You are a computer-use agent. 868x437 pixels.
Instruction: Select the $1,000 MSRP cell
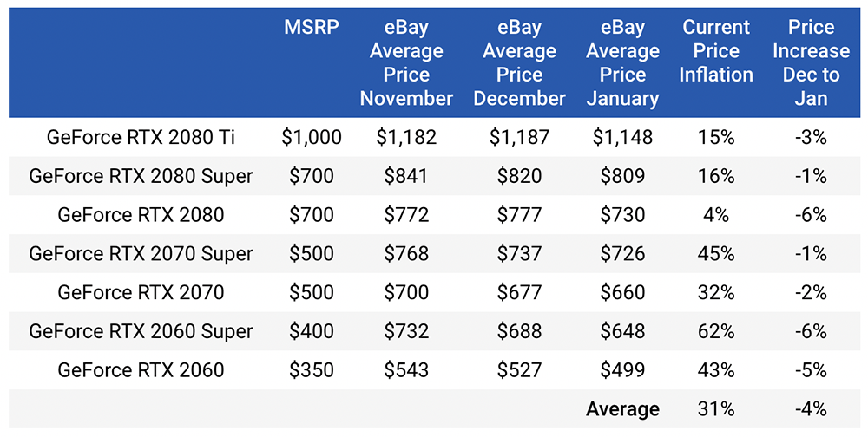(311, 137)
